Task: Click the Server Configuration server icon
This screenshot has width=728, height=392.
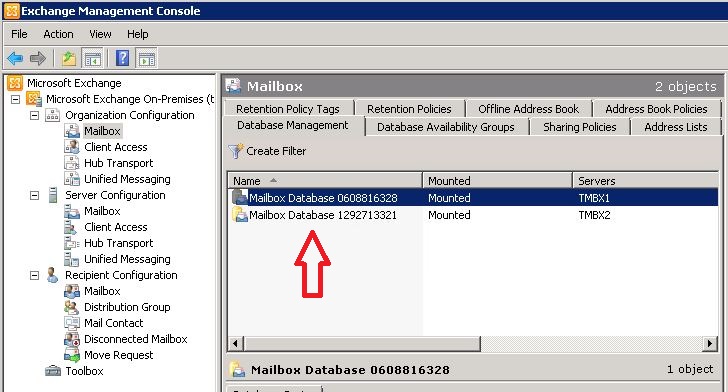Action: click(x=53, y=195)
